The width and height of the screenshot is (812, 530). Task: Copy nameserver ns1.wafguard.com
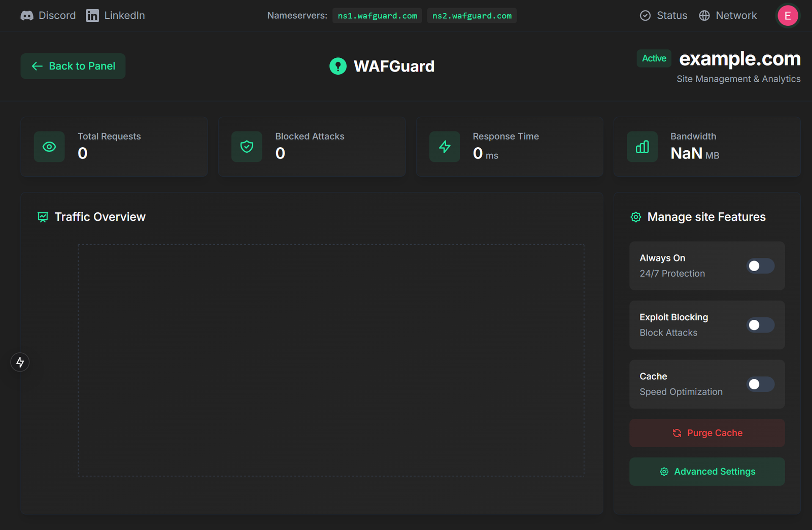tap(377, 16)
